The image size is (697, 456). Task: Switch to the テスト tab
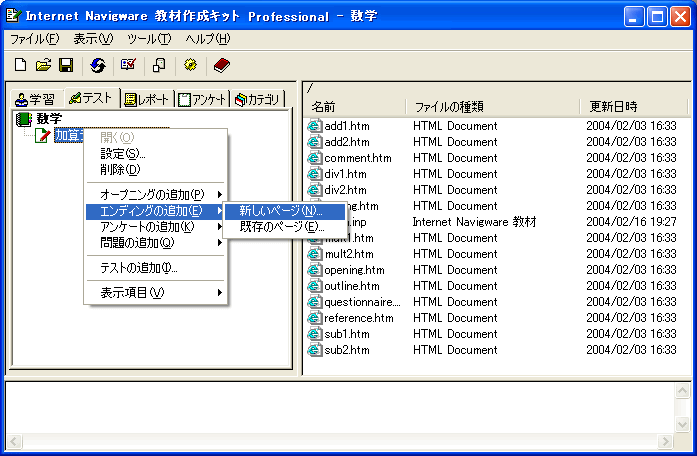(x=91, y=98)
